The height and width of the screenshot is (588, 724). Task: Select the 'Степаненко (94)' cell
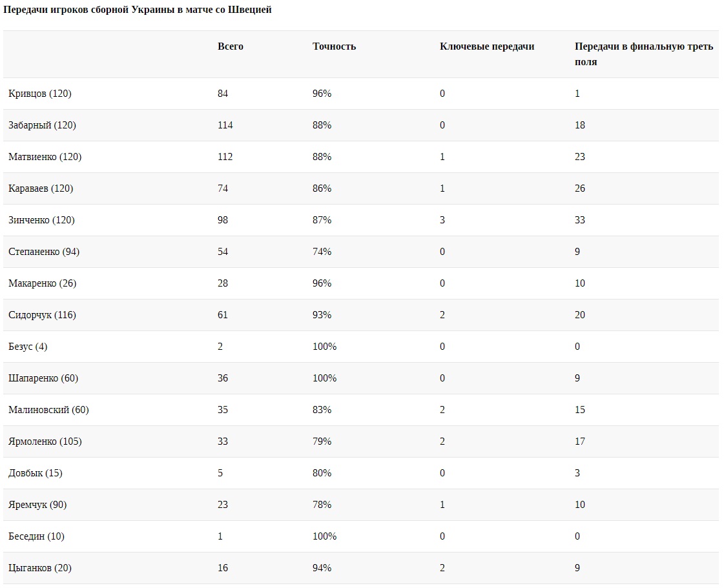click(44, 252)
